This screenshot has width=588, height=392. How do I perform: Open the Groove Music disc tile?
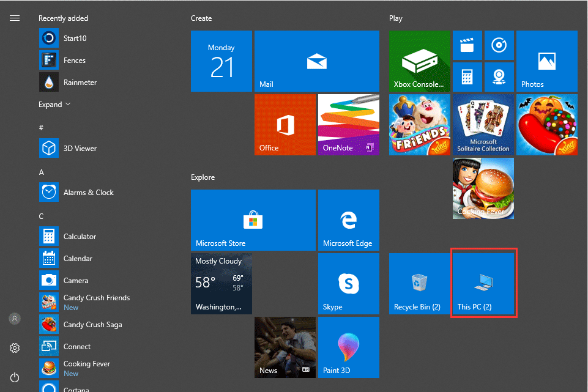499,45
